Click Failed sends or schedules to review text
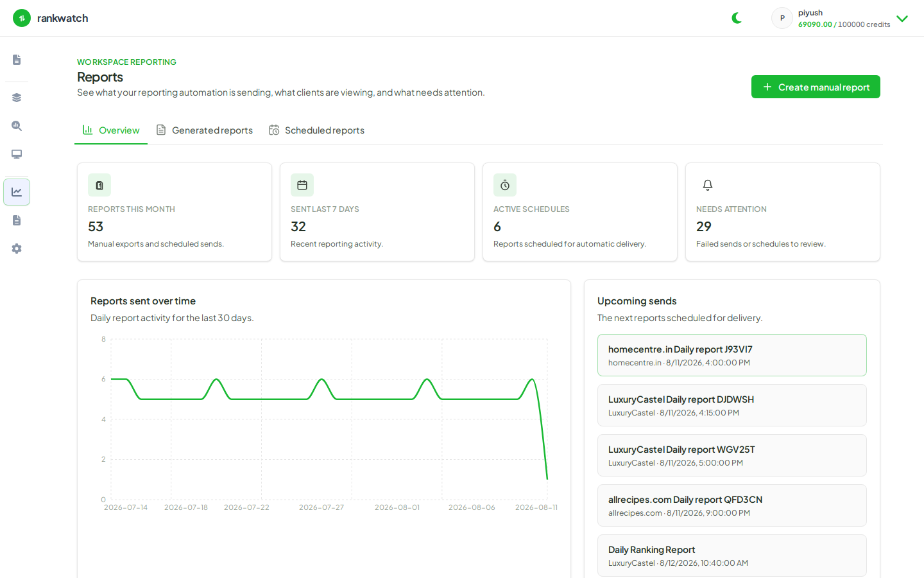 761,244
